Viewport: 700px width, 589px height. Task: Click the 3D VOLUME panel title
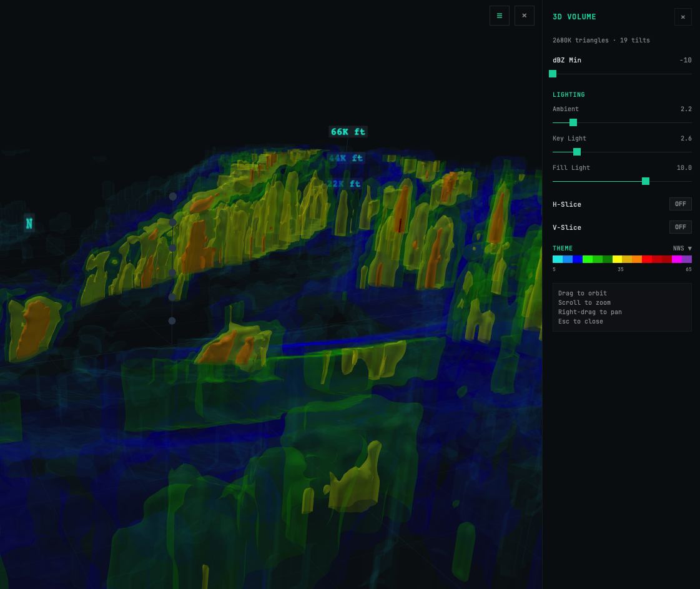click(574, 17)
